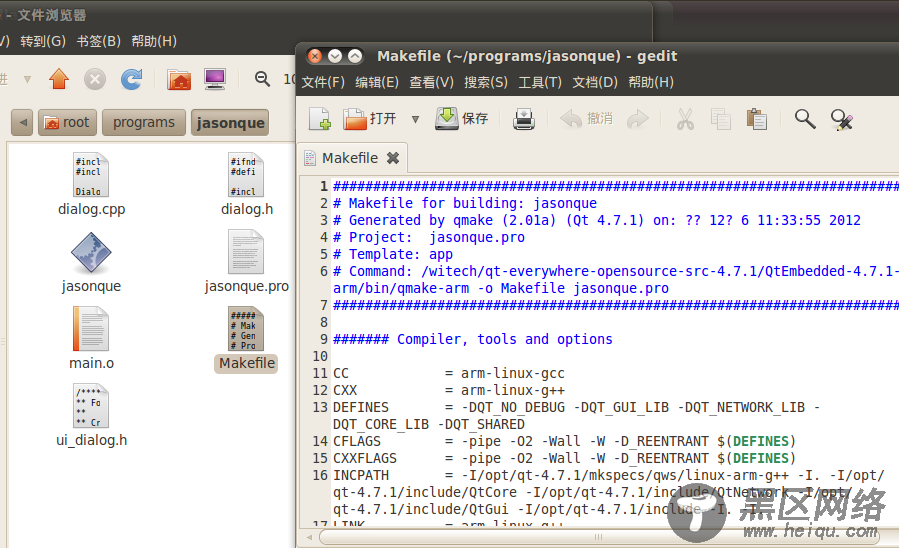Click the up-folder arrow icon in file browser
899x548 pixels.
tap(59, 79)
